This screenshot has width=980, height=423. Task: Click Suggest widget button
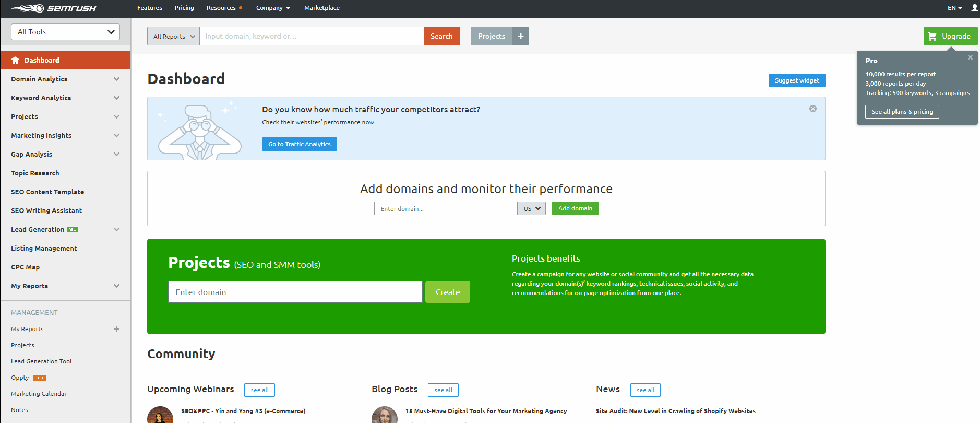[x=797, y=80]
